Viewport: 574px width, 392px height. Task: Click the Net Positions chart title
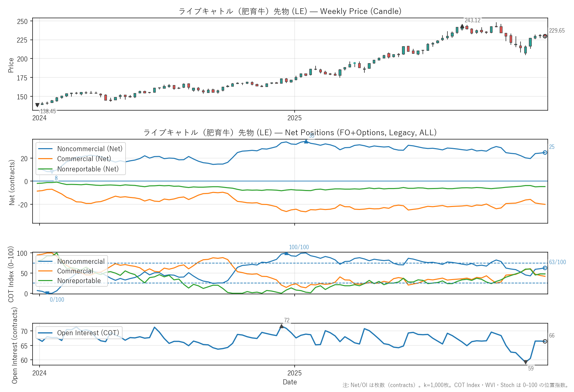coord(290,133)
